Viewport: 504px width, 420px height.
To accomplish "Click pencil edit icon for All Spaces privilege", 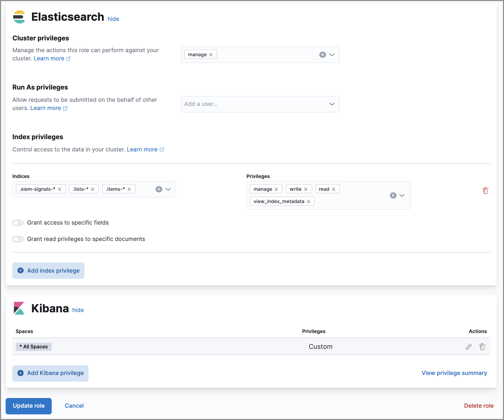I will pyautogui.click(x=469, y=346).
